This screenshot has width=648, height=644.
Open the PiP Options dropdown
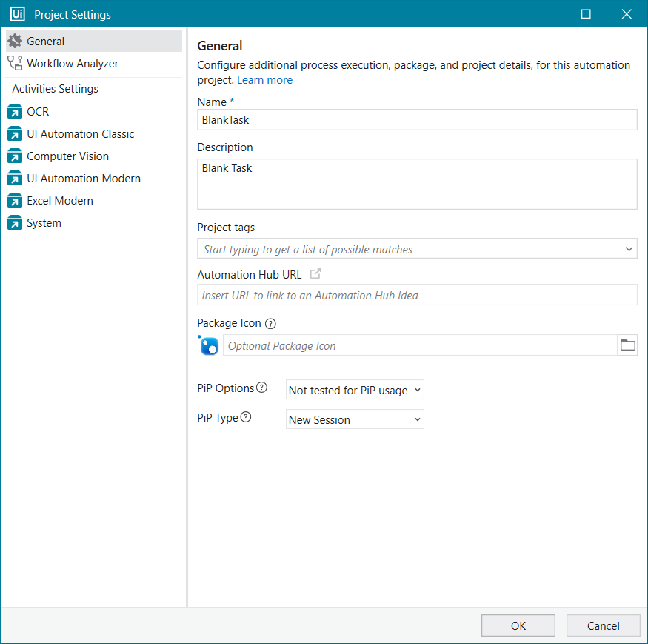[x=355, y=390]
